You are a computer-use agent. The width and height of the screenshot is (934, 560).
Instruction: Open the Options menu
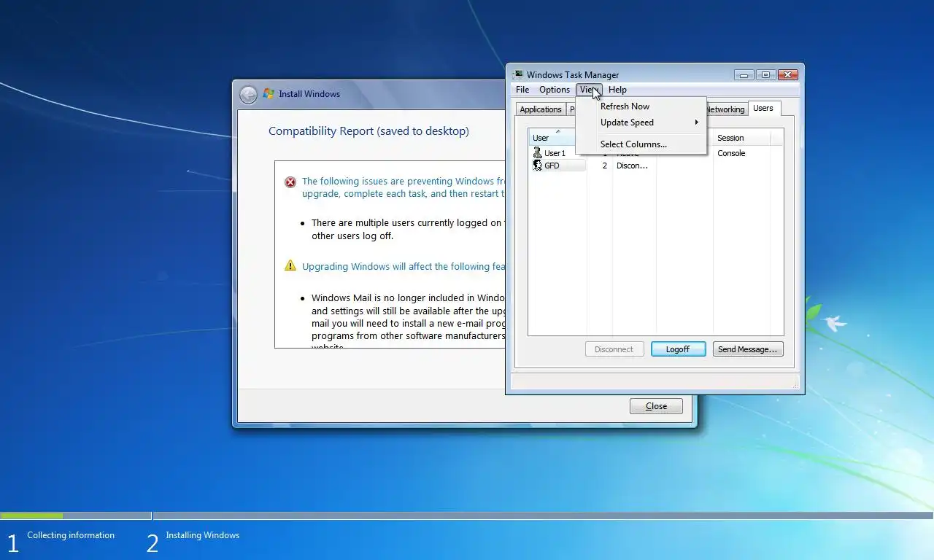pyautogui.click(x=555, y=90)
